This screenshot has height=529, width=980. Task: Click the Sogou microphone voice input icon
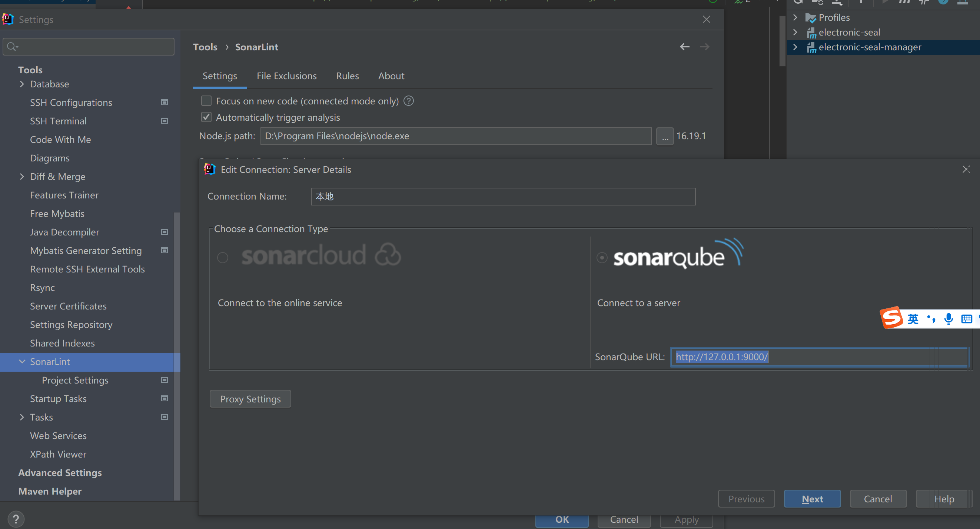pyautogui.click(x=949, y=318)
